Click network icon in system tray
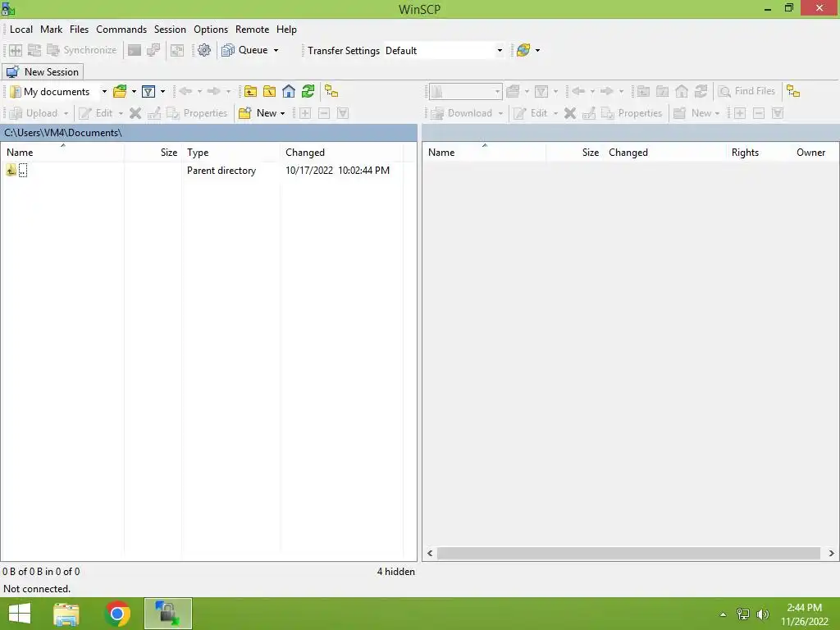The height and width of the screenshot is (630, 840). pos(743,614)
